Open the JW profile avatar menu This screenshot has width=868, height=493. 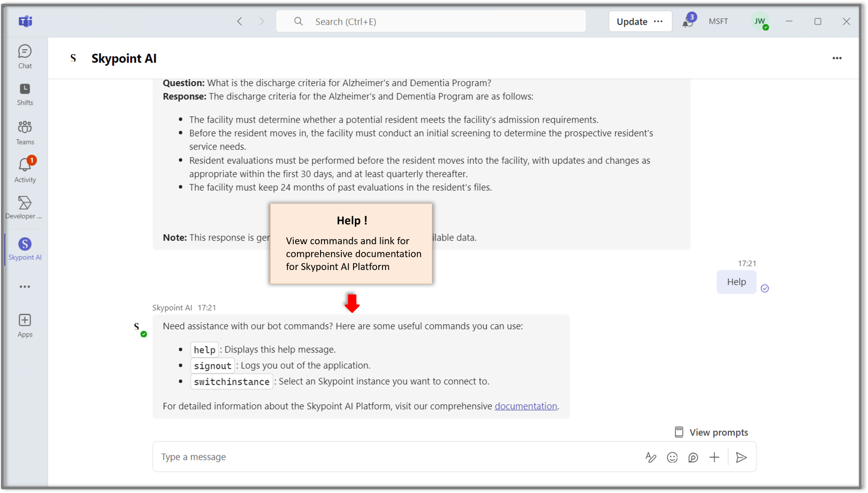click(760, 21)
